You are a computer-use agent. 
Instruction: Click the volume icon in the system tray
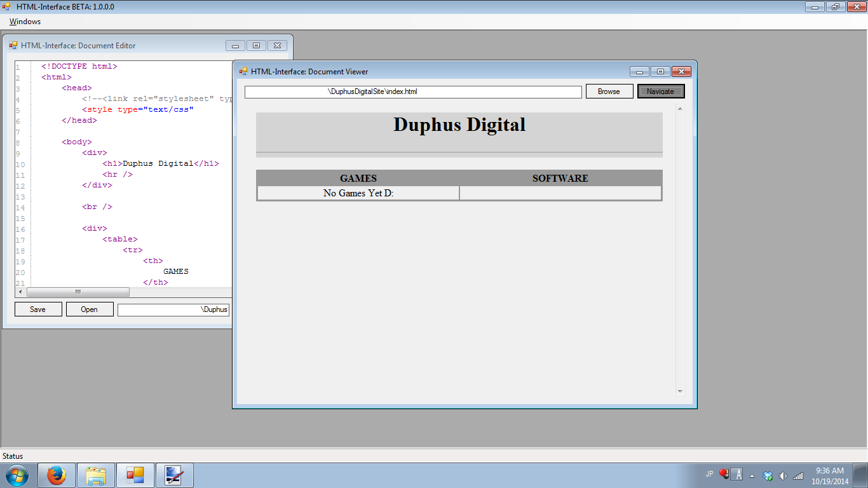tap(782, 475)
